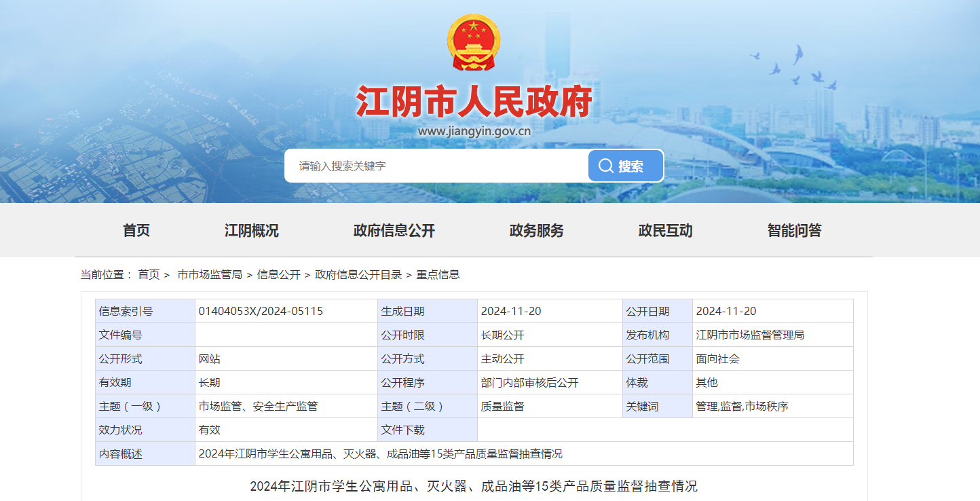980x501 pixels.
Task: Click the 生成日期 value 2024-11-20
Action: coord(511,312)
